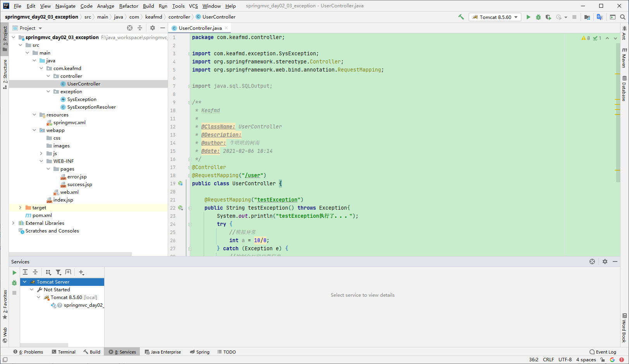Run Tomcat with the green play icon
The width and height of the screenshot is (629, 364).
coord(528,17)
